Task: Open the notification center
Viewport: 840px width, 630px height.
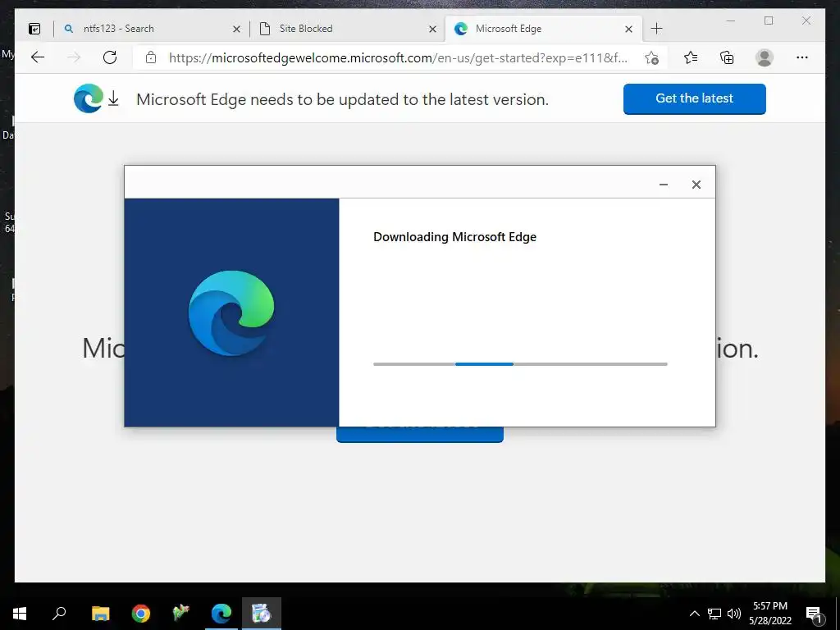Action: (x=815, y=614)
